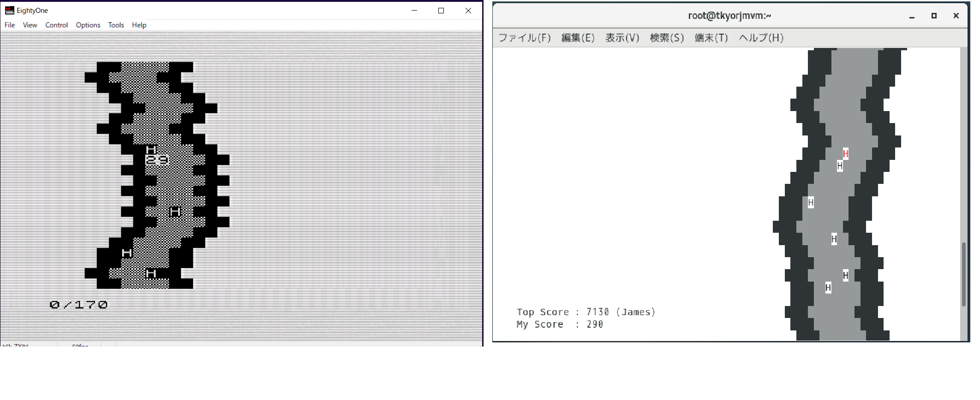Open the Help menu in EightyOne
This screenshot has height=400, width=980.
click(139, 25)
